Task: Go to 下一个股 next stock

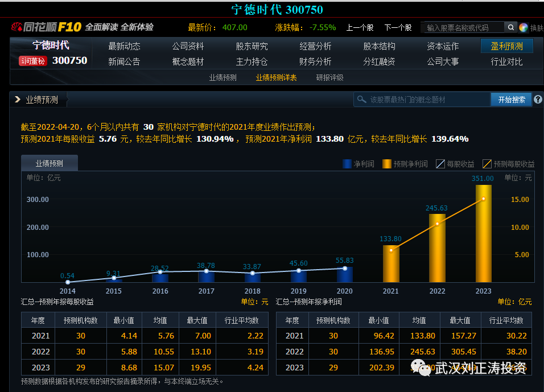Action: click(398, 27)
